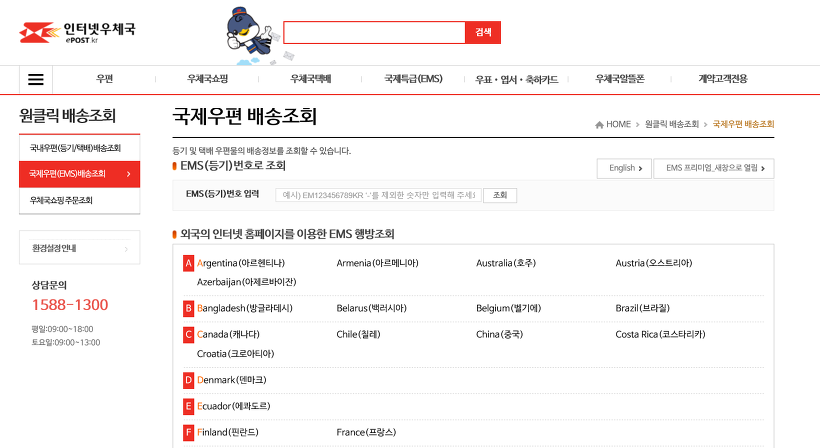Screen dimensions: 820x448
Task: Open the Ecuador(에콰도르) tracking link
Action: pos(233,406)
